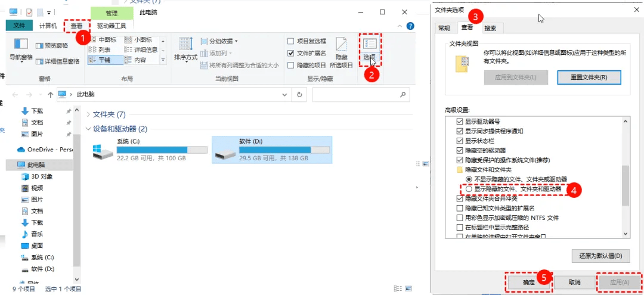The image size is (644, 295).
Task: Uncheck 显示驱动器号 in advanced settings
Action: click(460, 122)
